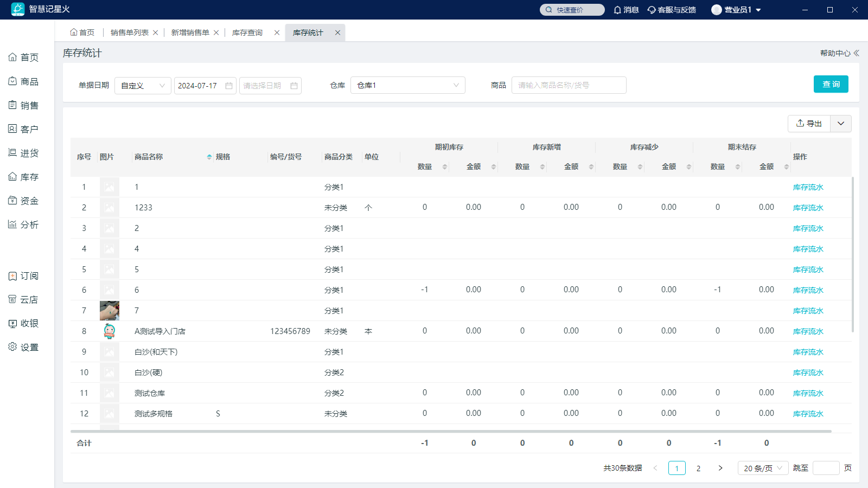Open 库存流水 for 测试多规格
The image size is (868, 488).
[x=808, y=414]
